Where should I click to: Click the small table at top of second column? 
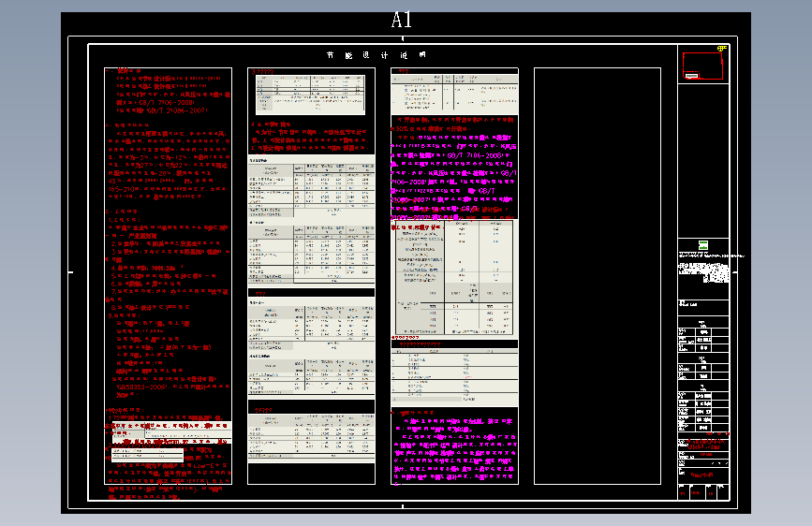pos(310,95)
